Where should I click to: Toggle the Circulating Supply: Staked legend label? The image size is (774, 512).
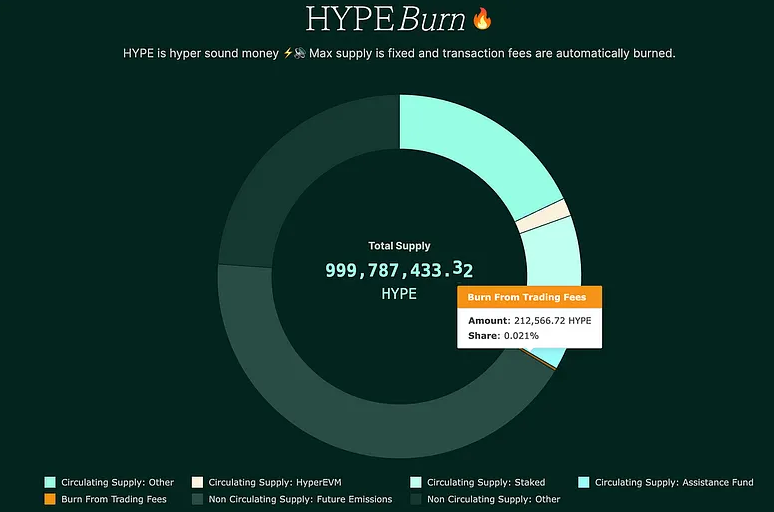[484, 482]
